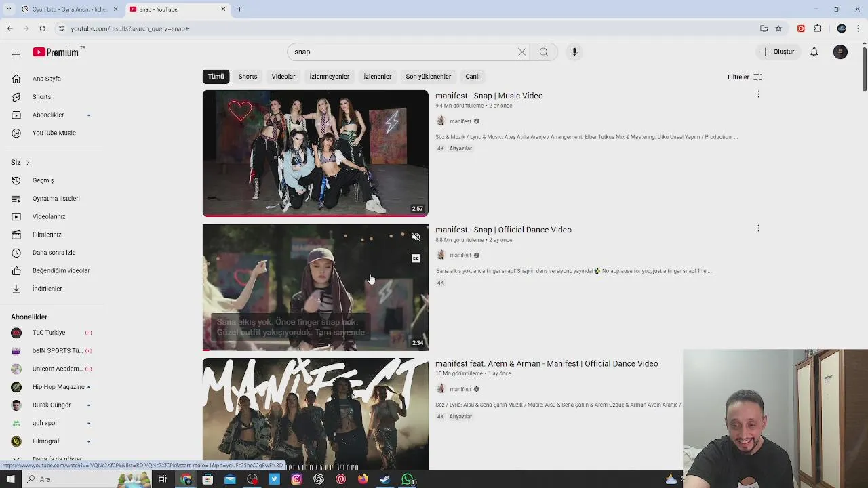Clear the search box with the X

tap(522, 52)
